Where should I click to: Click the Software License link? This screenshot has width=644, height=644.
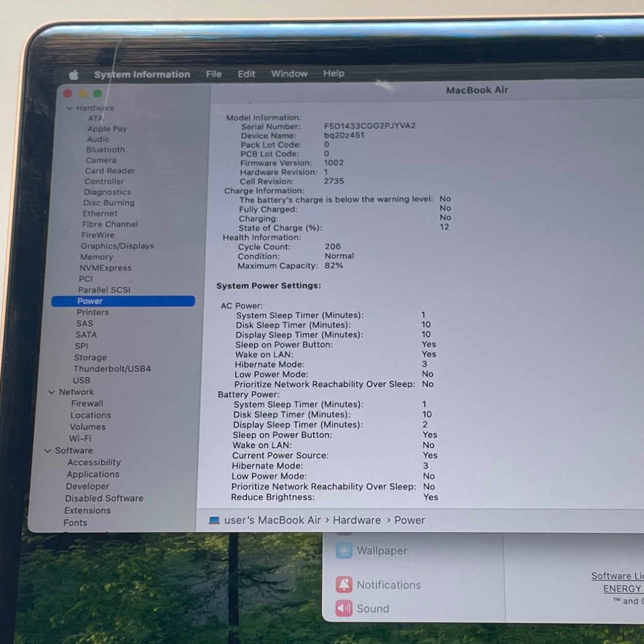617,576
